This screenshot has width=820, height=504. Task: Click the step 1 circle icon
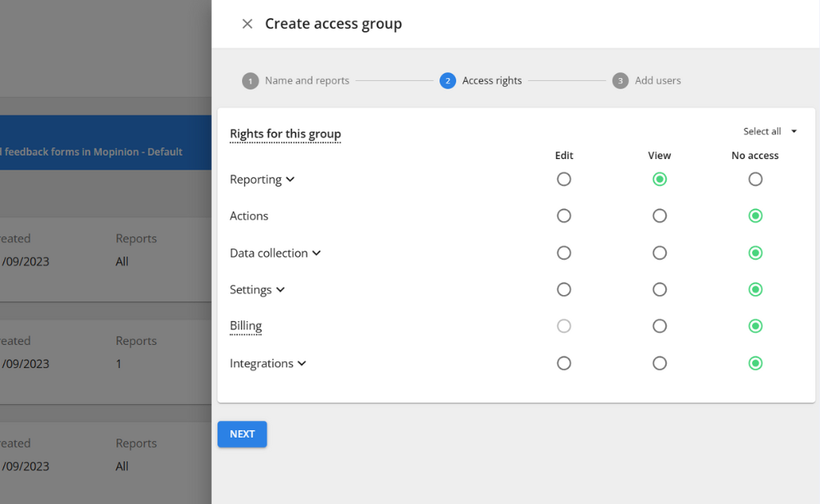pos(250,80)
